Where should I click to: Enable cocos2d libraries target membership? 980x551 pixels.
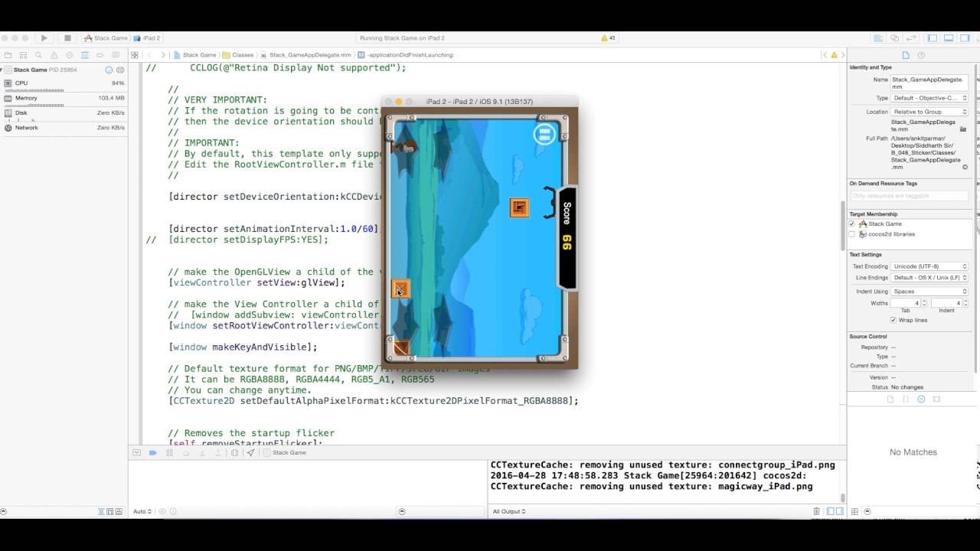(851, 234)
